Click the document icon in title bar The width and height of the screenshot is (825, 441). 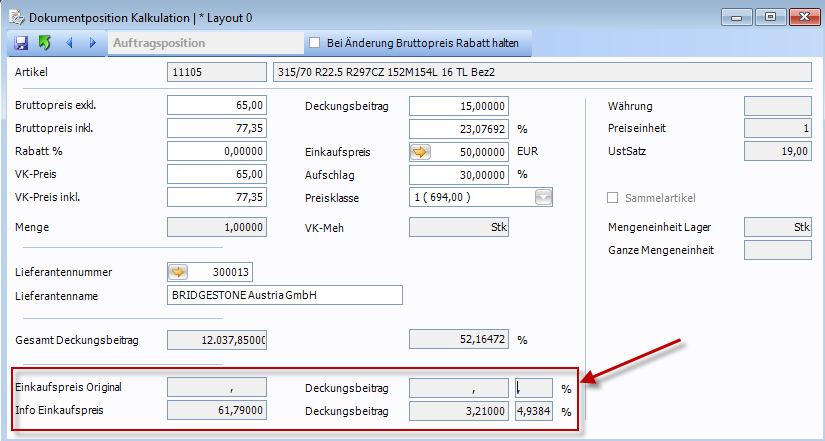pyautogui.click(x=16, y=17)
